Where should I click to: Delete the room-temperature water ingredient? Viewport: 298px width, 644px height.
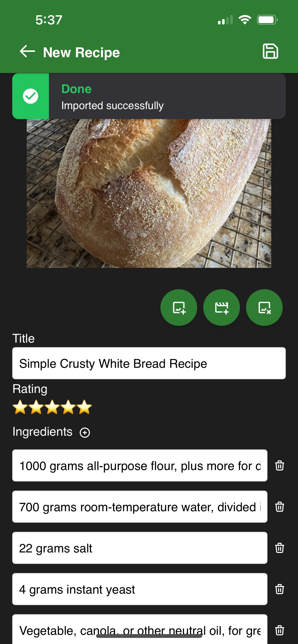(x=280, y=507)
